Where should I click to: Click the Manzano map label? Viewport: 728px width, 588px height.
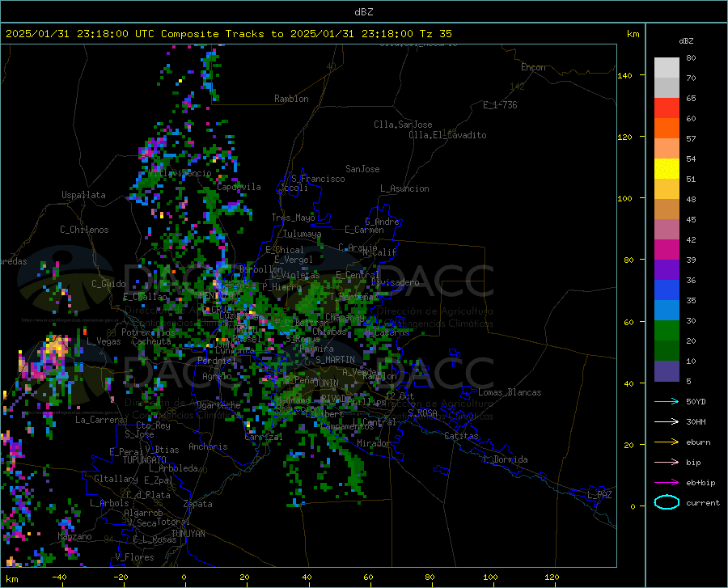(x=74, y=536)
